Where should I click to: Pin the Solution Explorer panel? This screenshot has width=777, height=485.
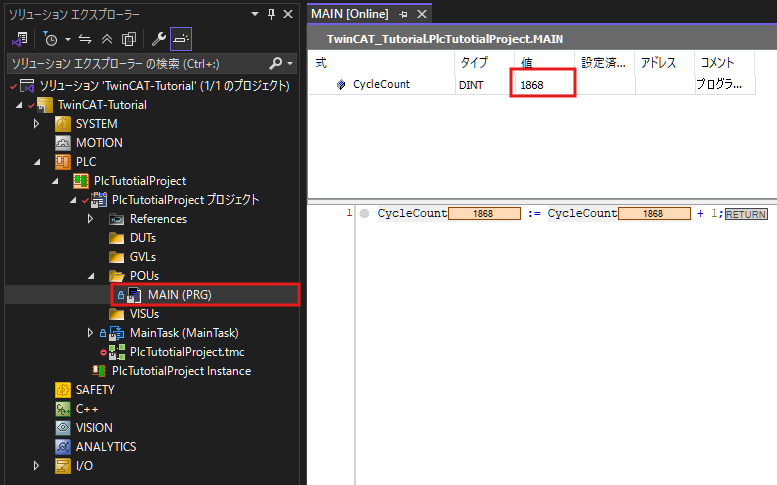coord(271,15)
